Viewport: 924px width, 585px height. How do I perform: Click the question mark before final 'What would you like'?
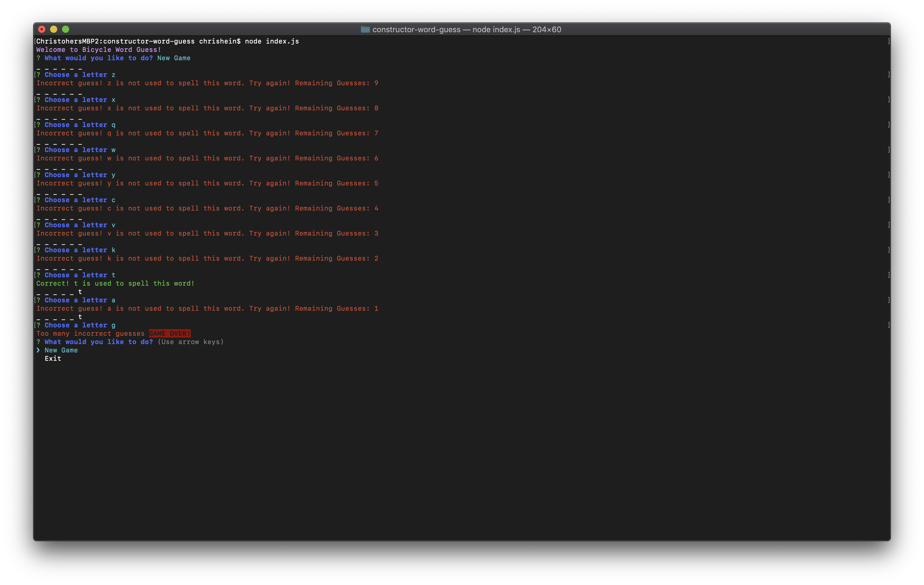click(x=38, y=342)
